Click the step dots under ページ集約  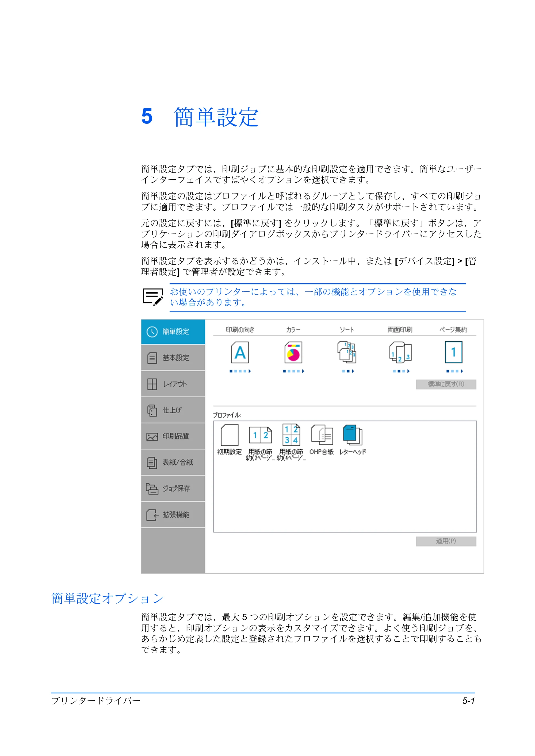tap(455, 371)
